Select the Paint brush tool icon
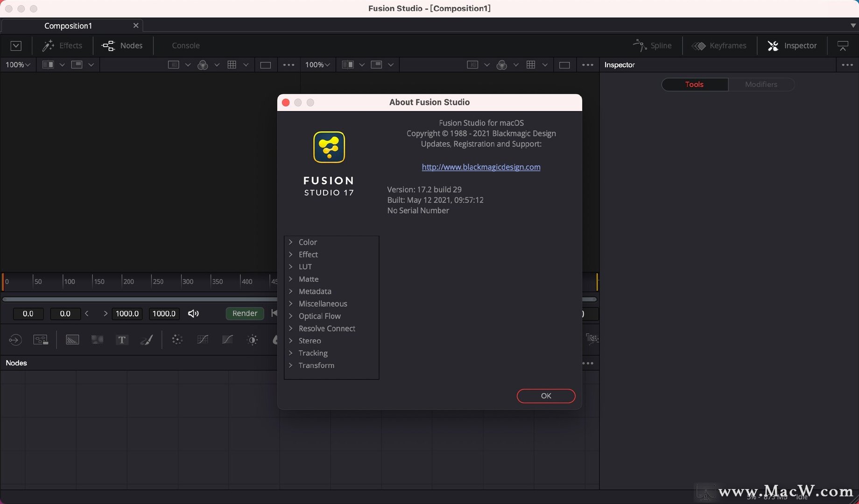859x504 pixels. point(147,340)
